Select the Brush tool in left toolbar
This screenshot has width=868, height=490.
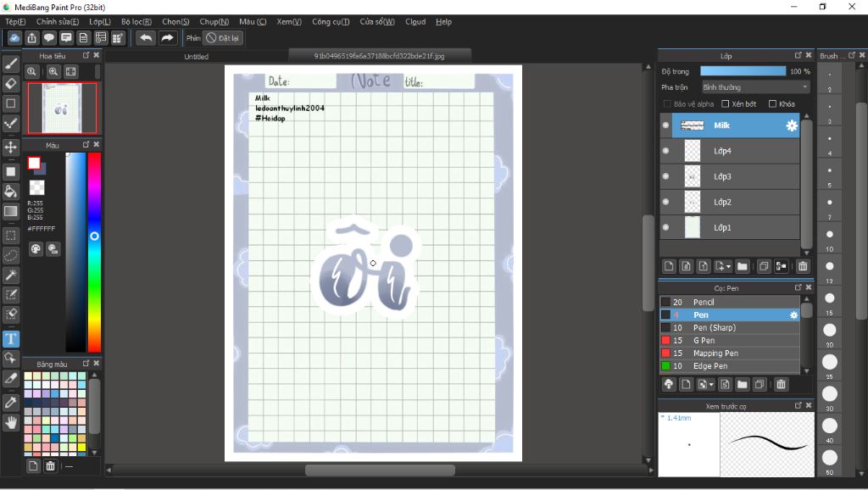(10, 64)
